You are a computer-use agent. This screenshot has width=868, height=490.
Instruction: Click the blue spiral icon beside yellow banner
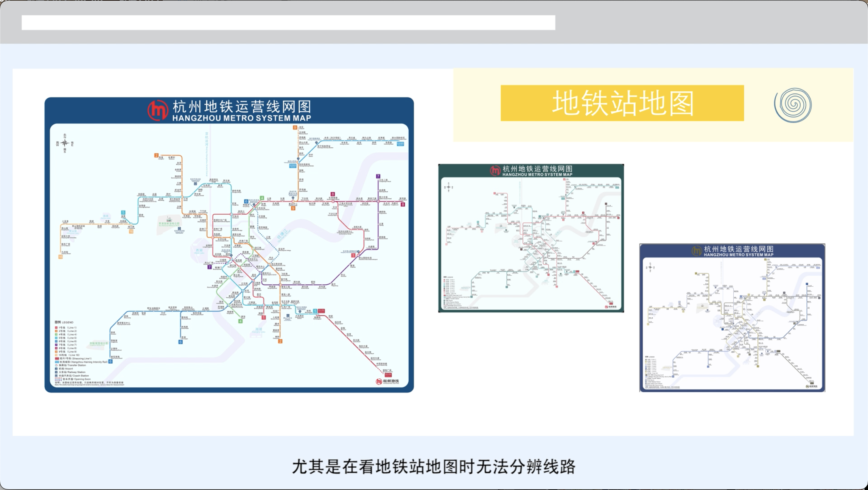[x=793, y=105]
